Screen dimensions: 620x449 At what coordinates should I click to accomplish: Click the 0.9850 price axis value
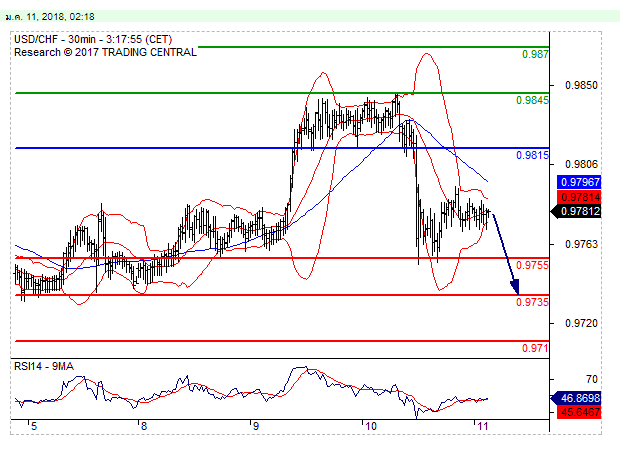coord(581,85)
